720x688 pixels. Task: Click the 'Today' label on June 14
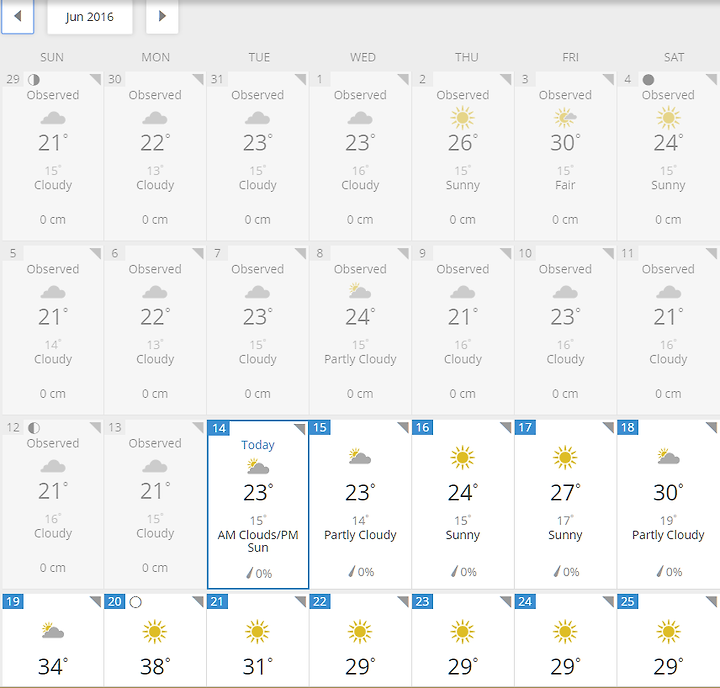[258, 445]
